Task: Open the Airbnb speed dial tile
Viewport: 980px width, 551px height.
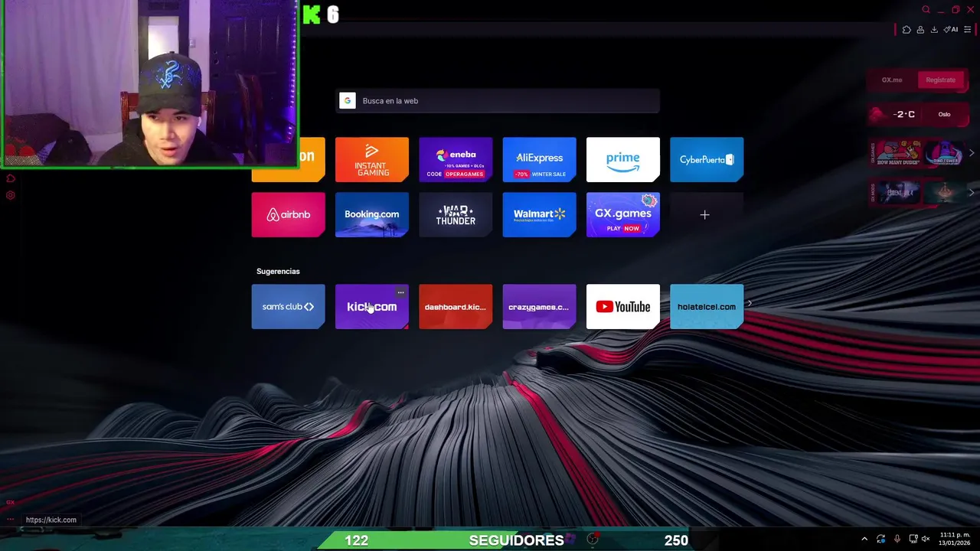Action: tap(288, 215)
